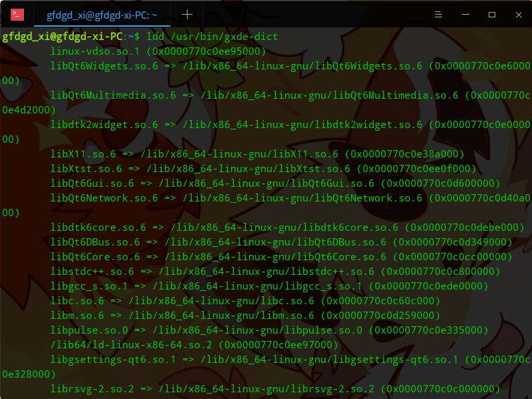
Task: Click the linux-vdso.so.1 line
Action: (158, 51)
